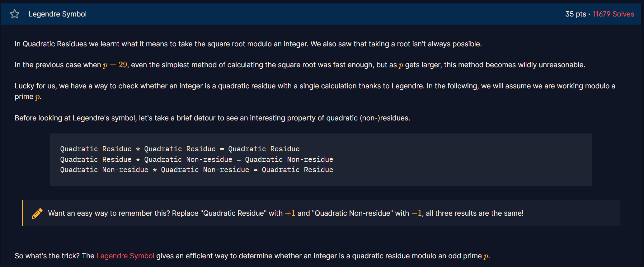Click the paragraph starting "In Quadratic Residues"
The width and height of the screenshot is (644, 267).
[248, 44]
